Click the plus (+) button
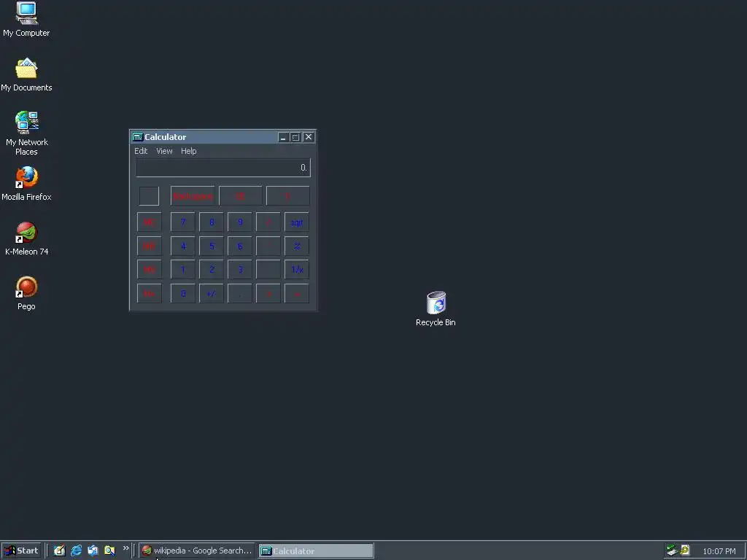747x560 pixels. click(268, 293)
